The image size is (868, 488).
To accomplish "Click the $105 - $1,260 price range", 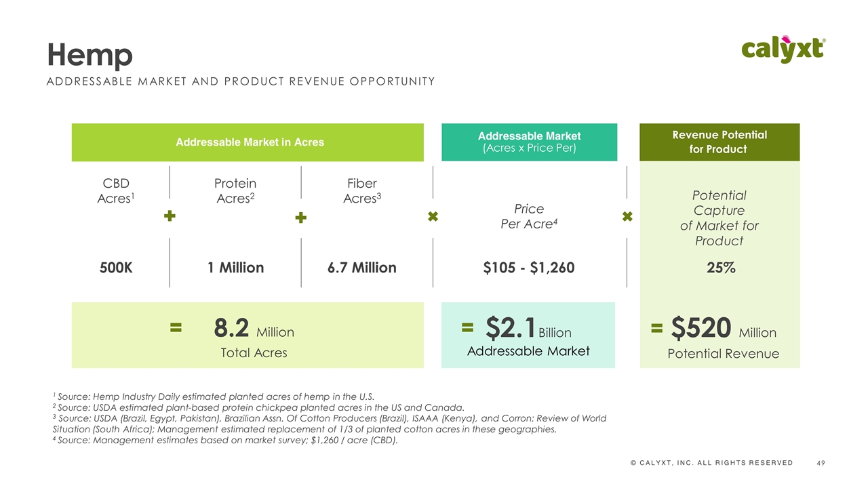I will tap(529, 268).
